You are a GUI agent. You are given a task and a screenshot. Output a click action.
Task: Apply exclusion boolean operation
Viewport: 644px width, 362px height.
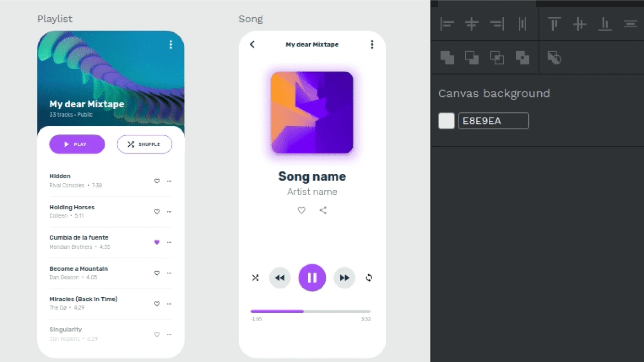[522, 58]
